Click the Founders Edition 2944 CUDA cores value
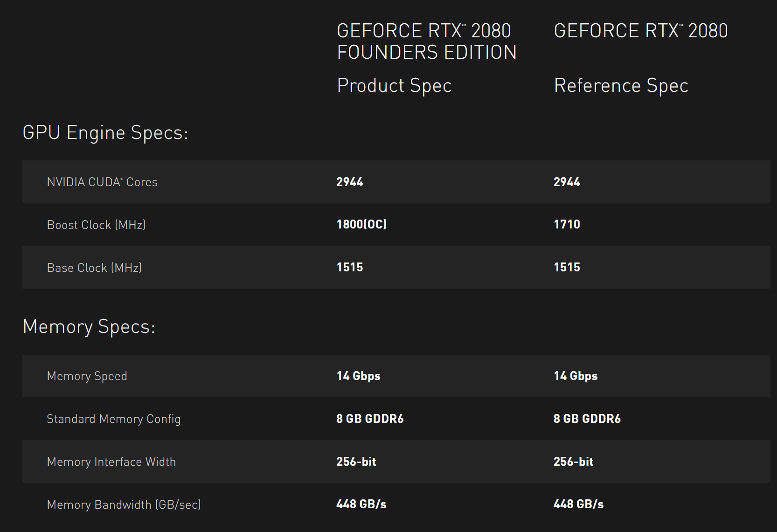This screenshot has width=777, height=532. point(350,182)
